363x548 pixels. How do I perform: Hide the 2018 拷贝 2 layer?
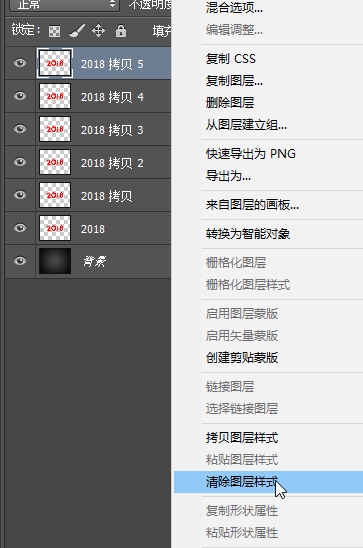tap(20, 162)
